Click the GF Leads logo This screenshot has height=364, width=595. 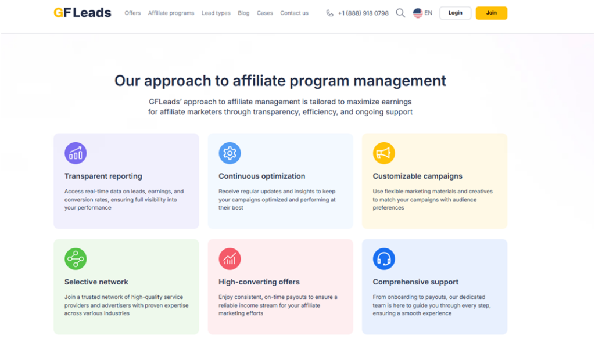(83, 13)
